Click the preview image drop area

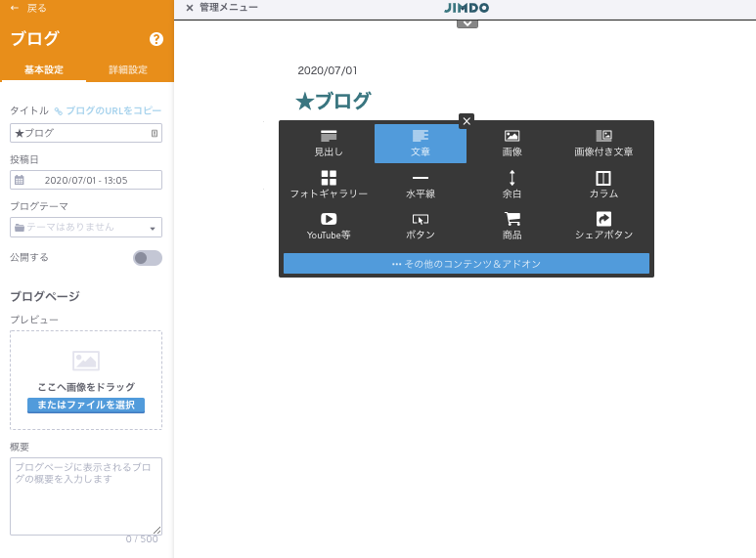[86, 380]
